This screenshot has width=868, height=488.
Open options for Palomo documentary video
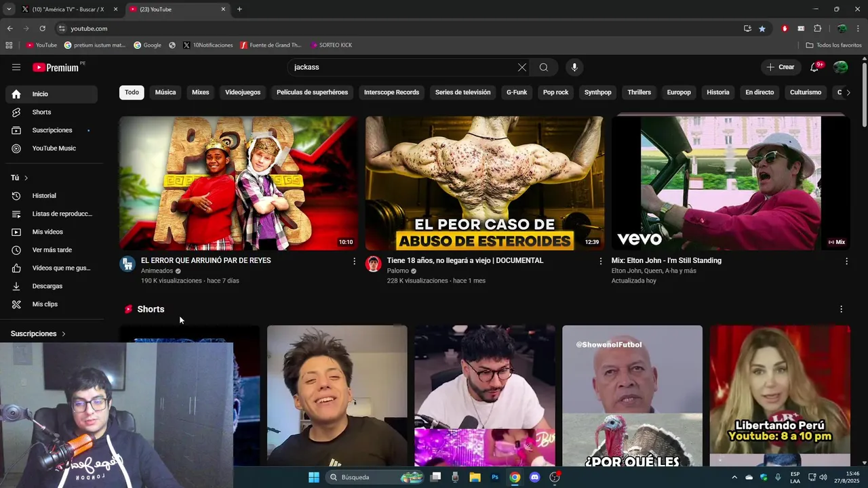(600, 261)
